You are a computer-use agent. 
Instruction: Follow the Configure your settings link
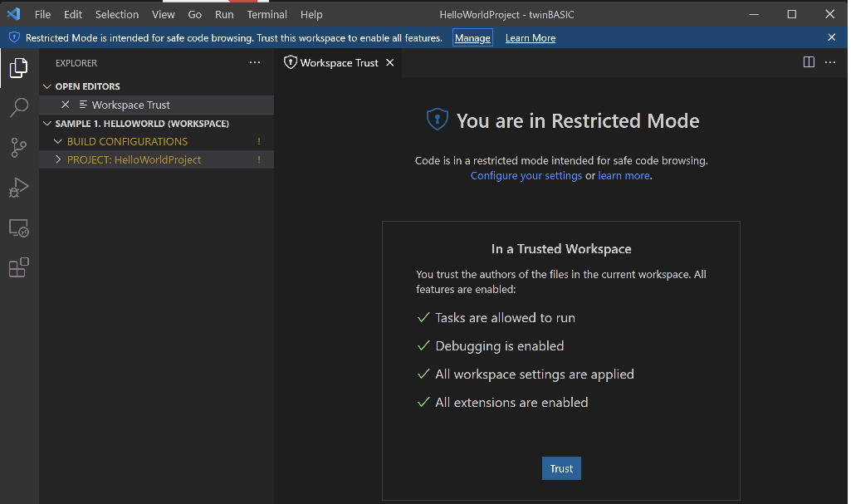pos(526,176)
